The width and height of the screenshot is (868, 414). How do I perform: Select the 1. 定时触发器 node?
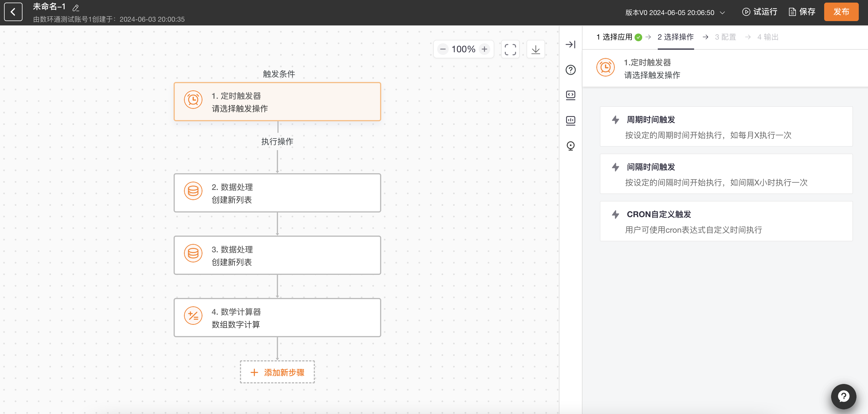[x=277, y=102]
